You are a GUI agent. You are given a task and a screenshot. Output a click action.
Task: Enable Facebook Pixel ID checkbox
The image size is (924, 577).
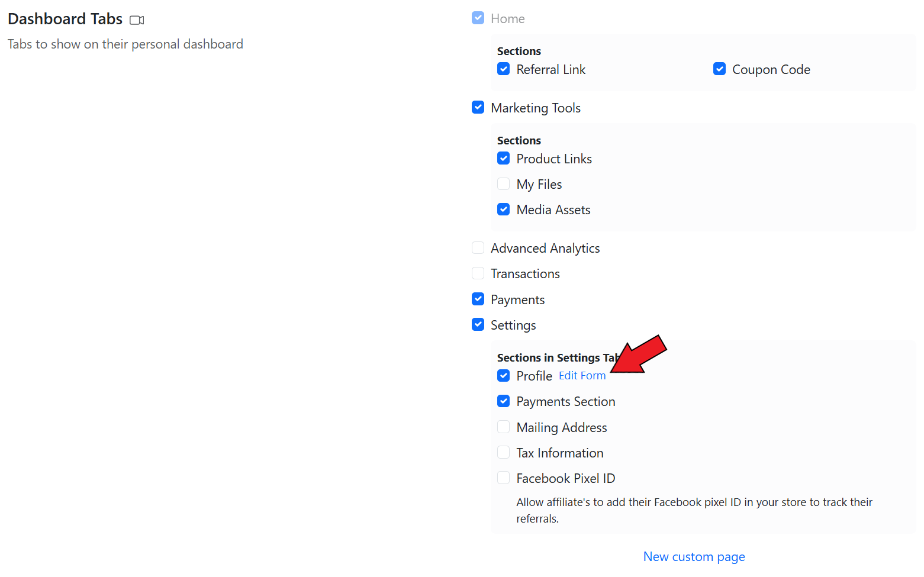[x=503, y=478]
